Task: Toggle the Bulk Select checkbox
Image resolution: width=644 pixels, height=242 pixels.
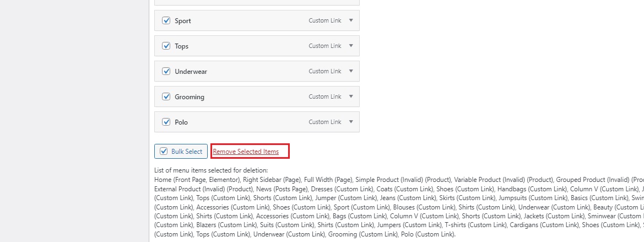Action: pyautogui.click(x=164, y=151)
